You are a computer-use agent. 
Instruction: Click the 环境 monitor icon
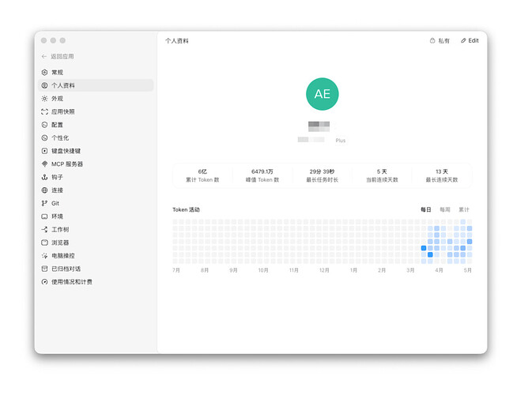pos(44,216)
